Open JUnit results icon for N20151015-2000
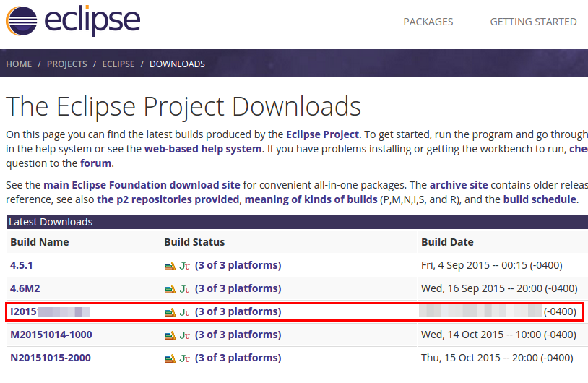This screenshot has height=383, width=588. 184,358
